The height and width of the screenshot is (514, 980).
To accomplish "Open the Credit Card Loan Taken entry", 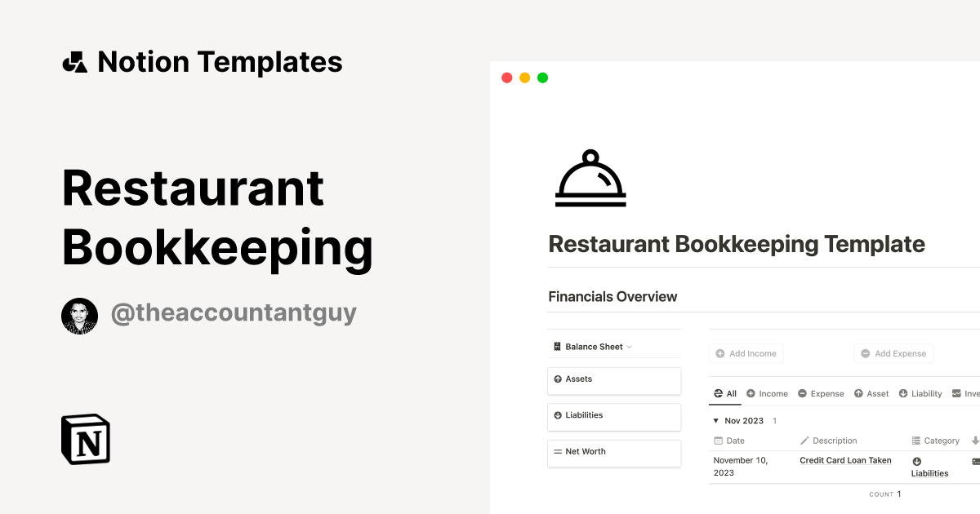I will tap(845, 460).
